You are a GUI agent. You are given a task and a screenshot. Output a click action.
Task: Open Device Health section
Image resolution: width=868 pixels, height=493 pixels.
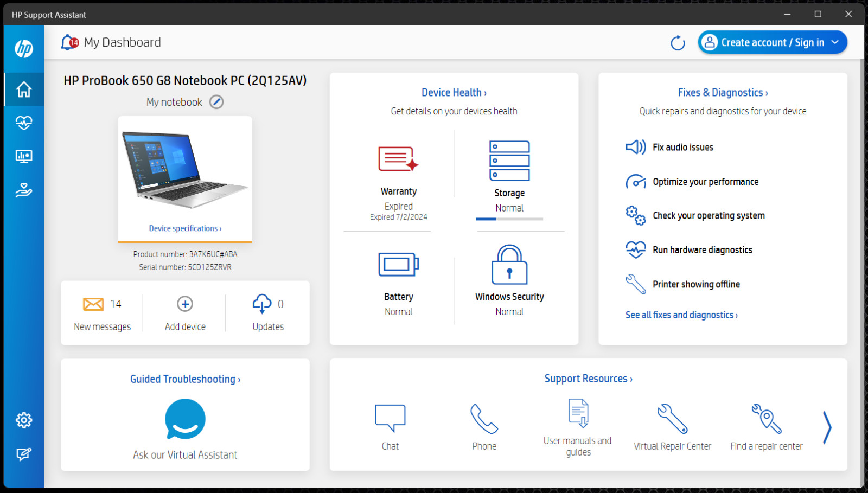click(454, 93)
